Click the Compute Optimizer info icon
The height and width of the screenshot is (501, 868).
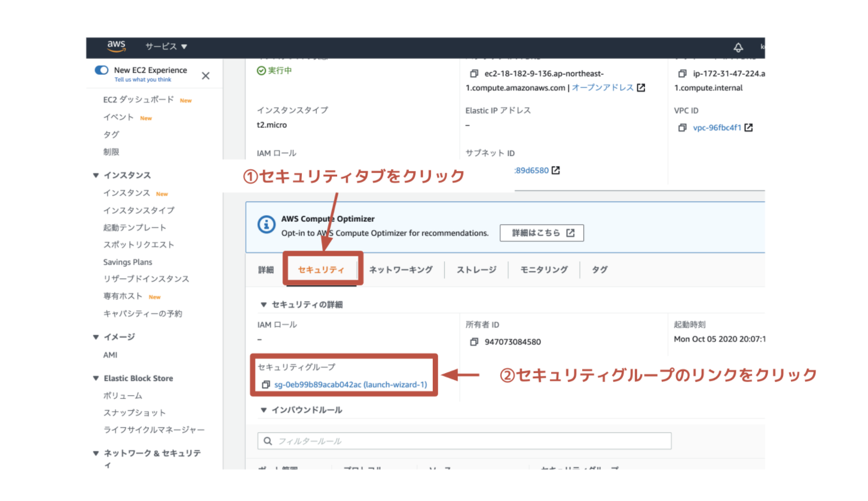coord(266,225)
